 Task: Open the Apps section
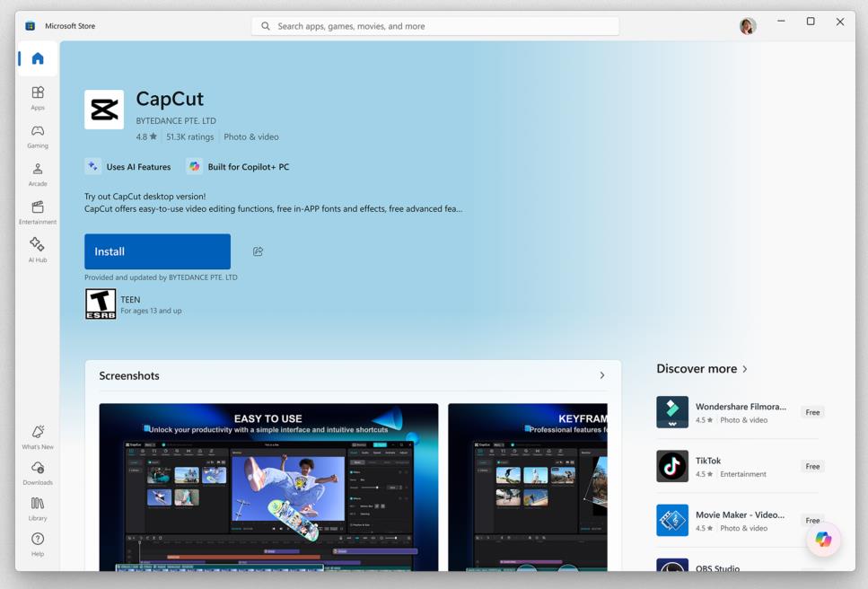pos(38,98)
